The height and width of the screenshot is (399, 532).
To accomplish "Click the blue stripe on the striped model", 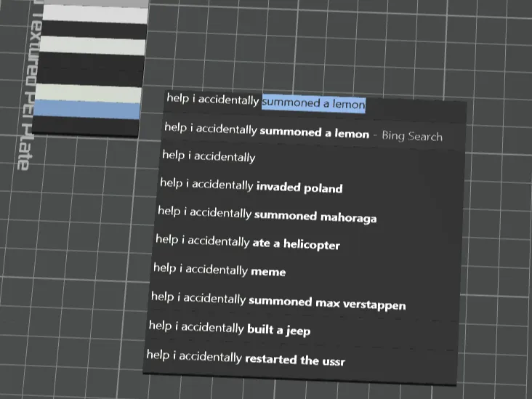I will click(x=87, y=110).
